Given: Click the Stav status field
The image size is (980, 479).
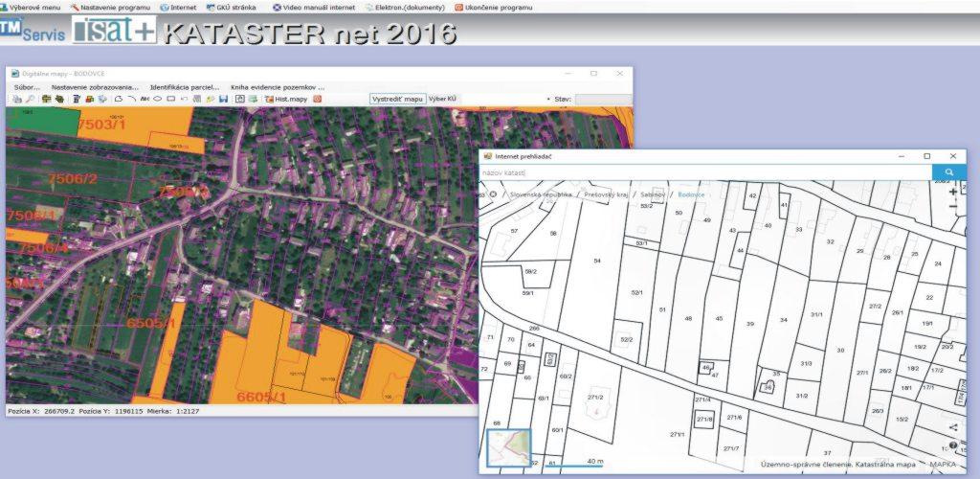Looking at the screenshot, I should coord(603,99).
